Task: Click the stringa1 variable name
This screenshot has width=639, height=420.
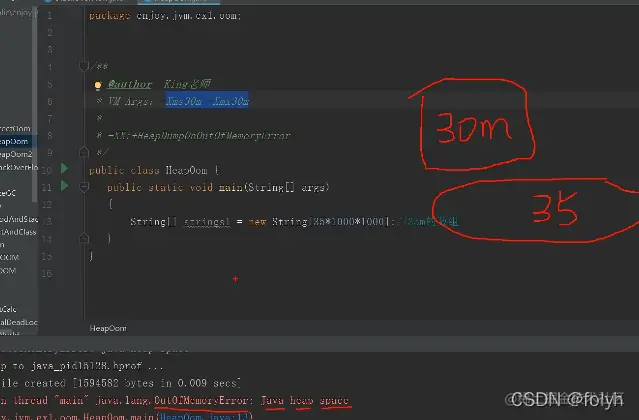Action: click(207, 222)
